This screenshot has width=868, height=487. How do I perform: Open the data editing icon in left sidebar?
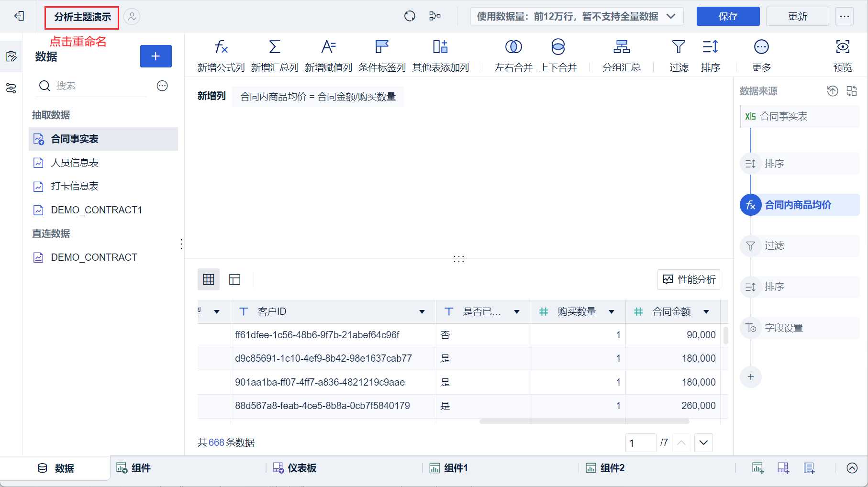[x=11, y=56]
